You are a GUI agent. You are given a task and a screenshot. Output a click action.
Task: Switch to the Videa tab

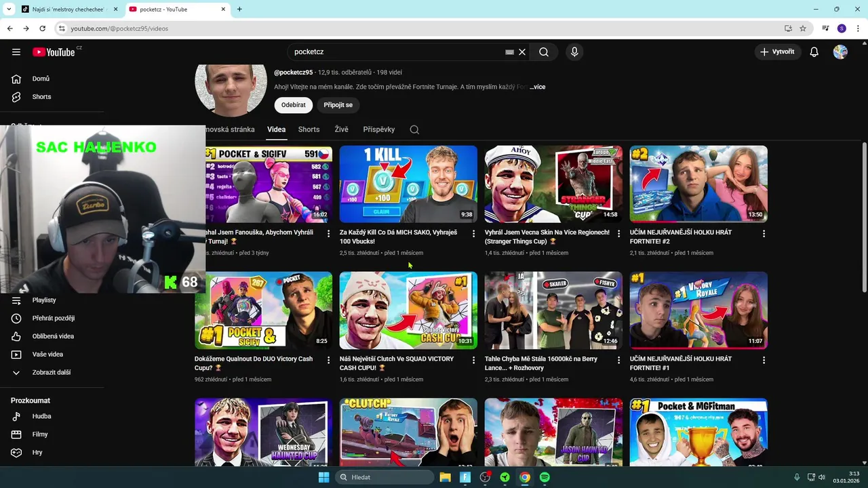point(276,129)
